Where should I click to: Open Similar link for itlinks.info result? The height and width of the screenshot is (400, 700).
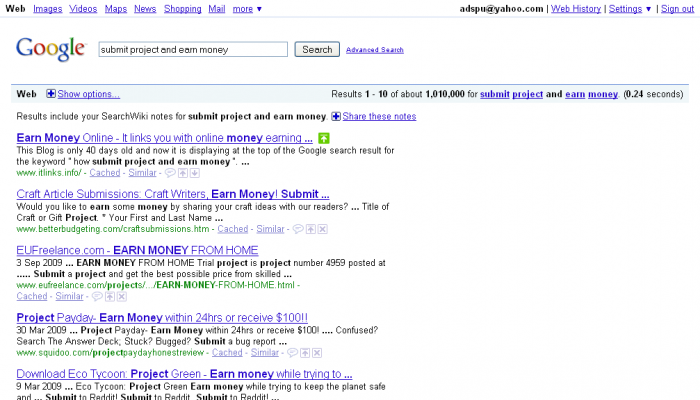142,173
